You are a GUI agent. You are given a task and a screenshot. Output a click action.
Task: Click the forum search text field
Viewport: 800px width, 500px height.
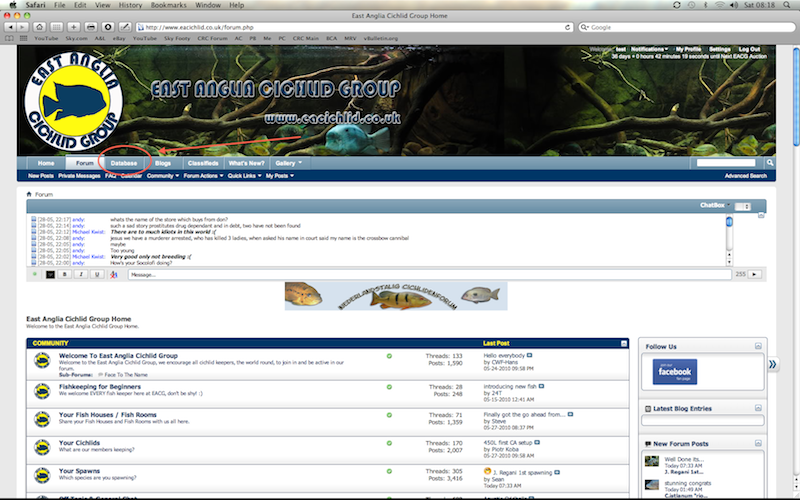coord(726,163)
